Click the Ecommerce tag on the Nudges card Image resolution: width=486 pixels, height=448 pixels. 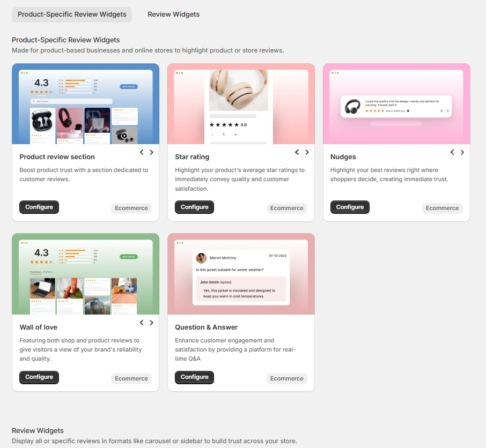(x=442, y=208)
